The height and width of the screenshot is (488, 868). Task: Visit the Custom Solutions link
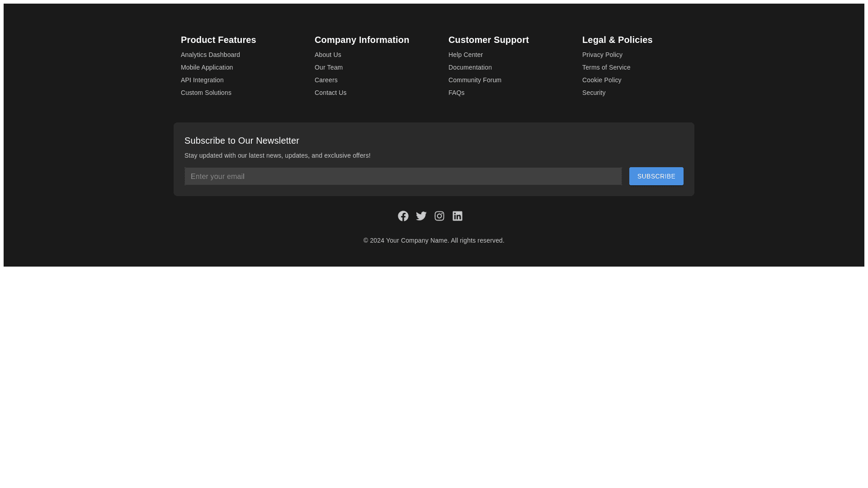click(206, 93)
